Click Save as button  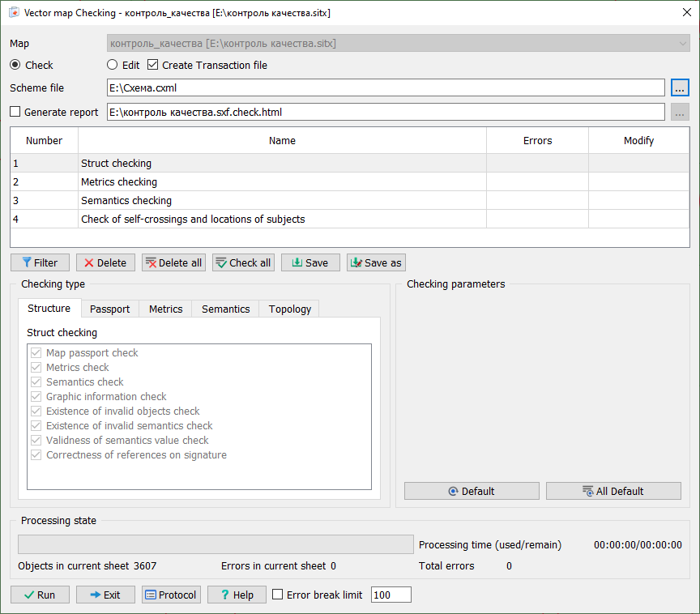[x=376, y=262]
